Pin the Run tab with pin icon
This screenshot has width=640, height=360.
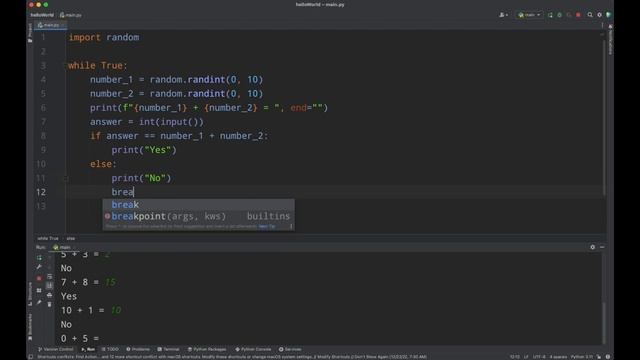click(39, 302)
